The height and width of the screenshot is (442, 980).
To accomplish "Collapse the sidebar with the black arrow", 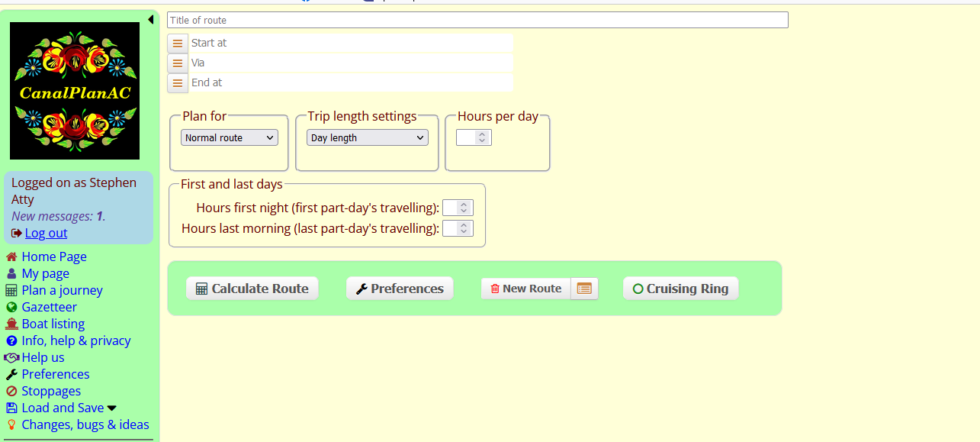I will point(150,20).
